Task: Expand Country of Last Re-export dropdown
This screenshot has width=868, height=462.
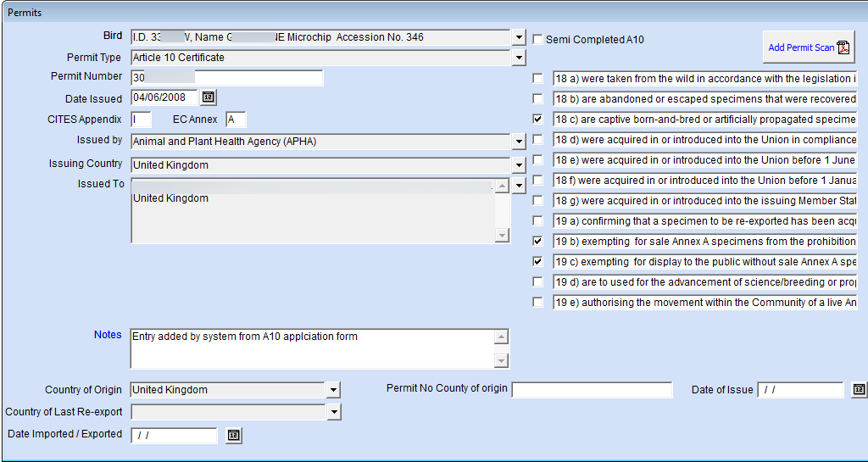Action: coord(334,412)
